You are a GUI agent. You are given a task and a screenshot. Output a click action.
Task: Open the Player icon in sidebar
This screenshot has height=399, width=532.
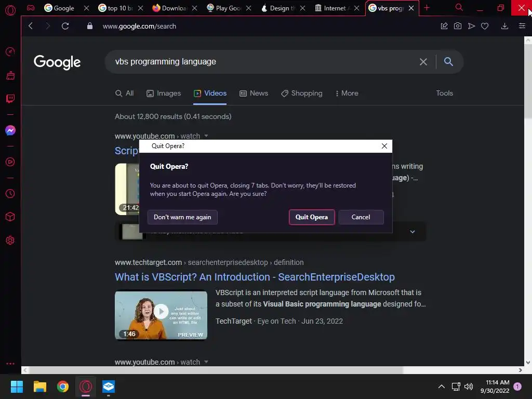click(x=10, y=162)
